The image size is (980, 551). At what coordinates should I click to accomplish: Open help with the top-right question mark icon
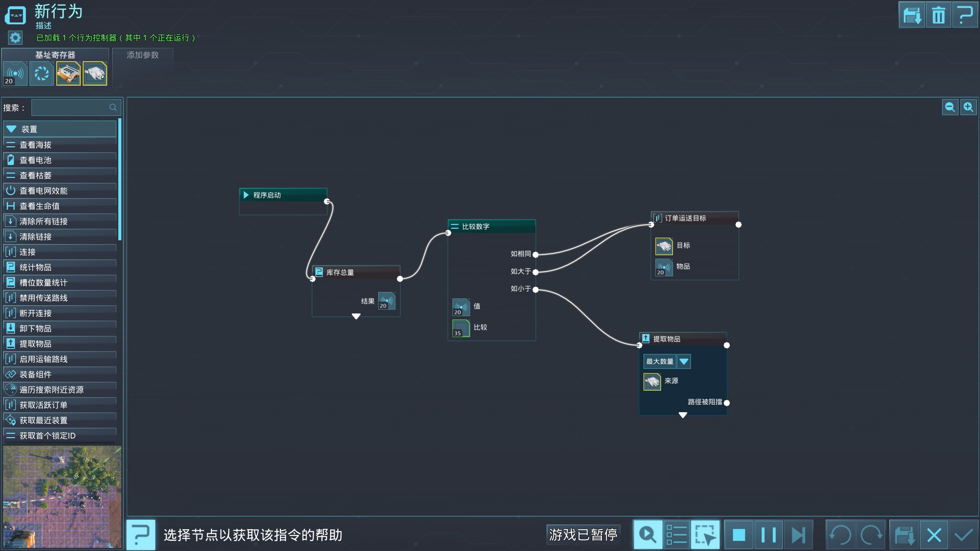[965, 15]
